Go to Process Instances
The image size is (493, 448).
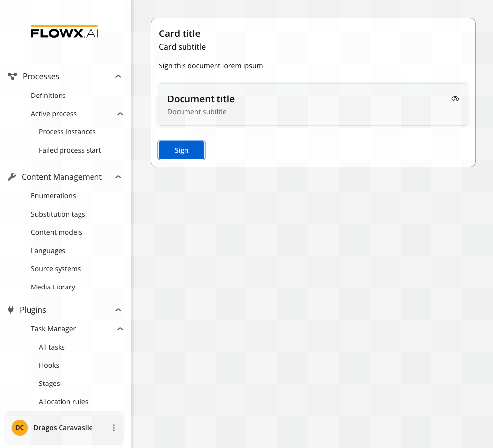[x=67, y=132]
